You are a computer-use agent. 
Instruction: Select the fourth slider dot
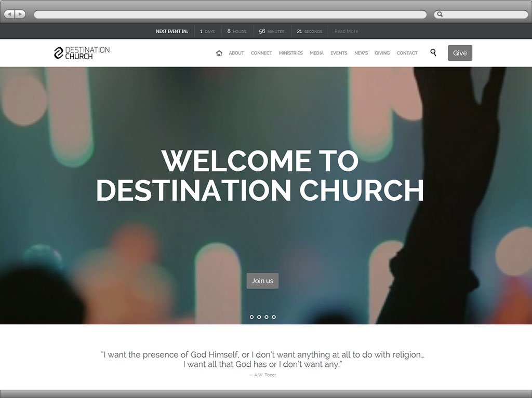point(274,317)
